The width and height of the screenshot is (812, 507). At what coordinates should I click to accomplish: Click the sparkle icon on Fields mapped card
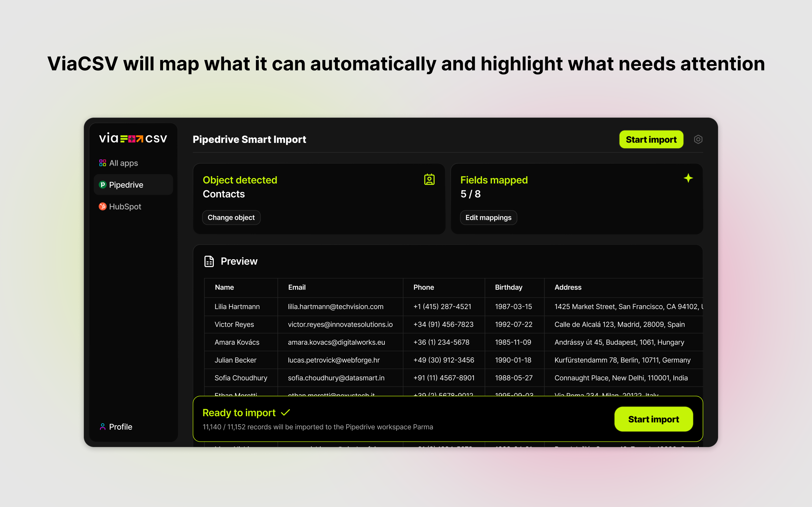coord(688,178)
